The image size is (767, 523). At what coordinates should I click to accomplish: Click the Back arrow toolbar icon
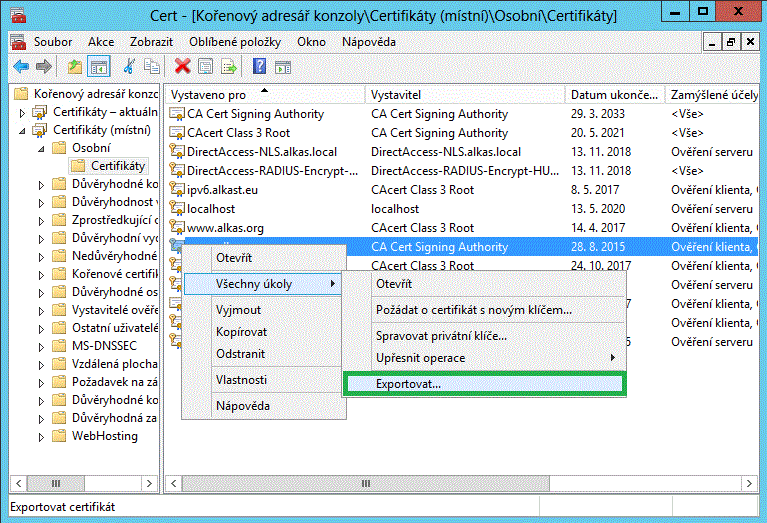point(20,67)
